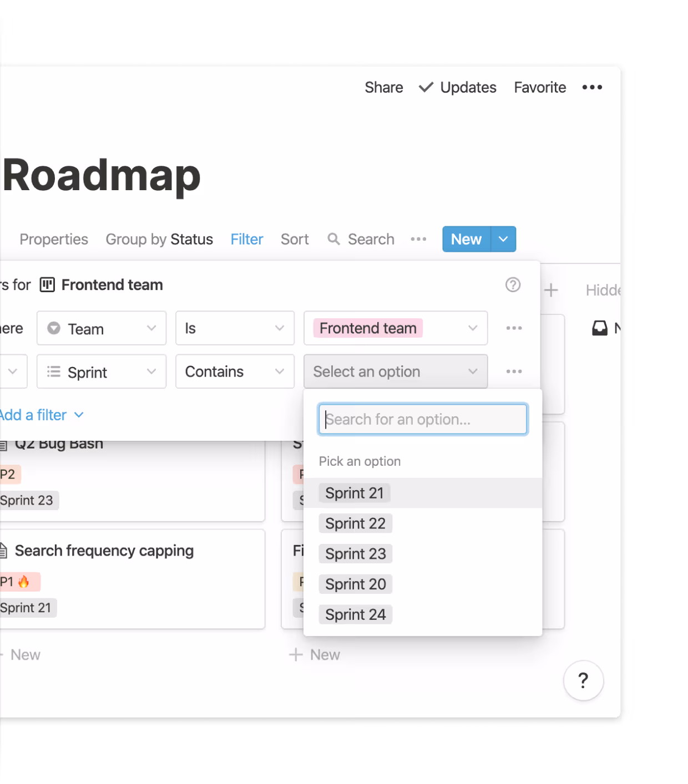The image size is (688, 784).
Task: Expand the New button dropdown arrow
Action: [x=503, y=240]
